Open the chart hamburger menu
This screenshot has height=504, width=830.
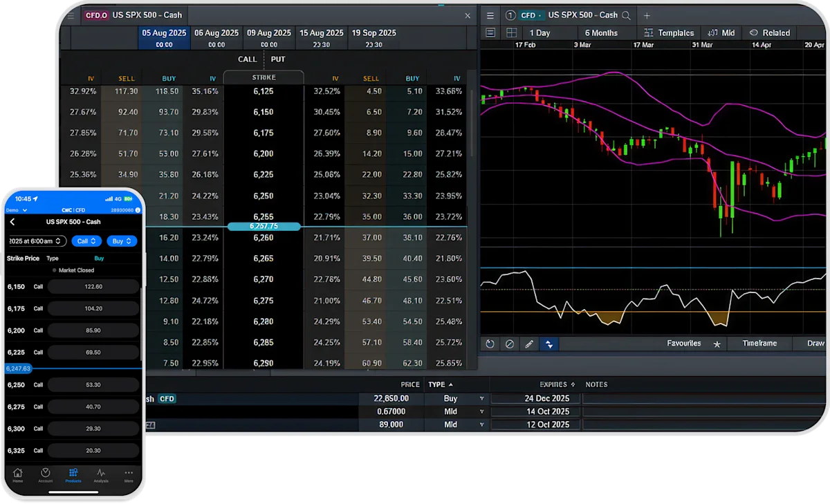pos(490,15)
